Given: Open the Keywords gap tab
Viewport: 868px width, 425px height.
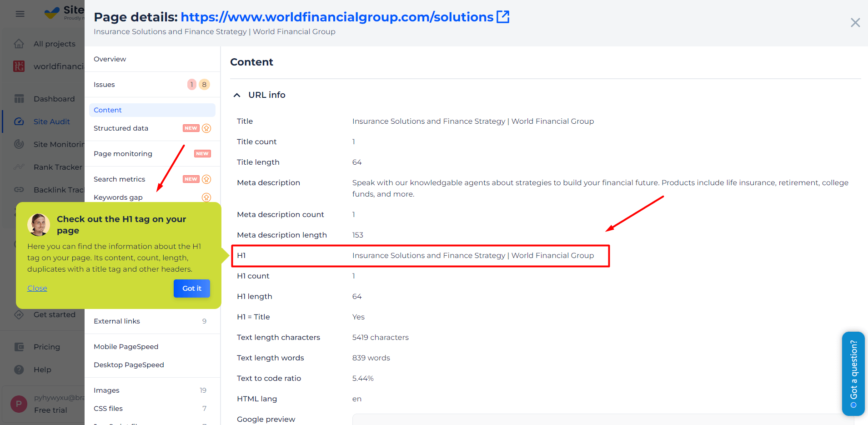Looking at the screenshot, I should [118, 197].
